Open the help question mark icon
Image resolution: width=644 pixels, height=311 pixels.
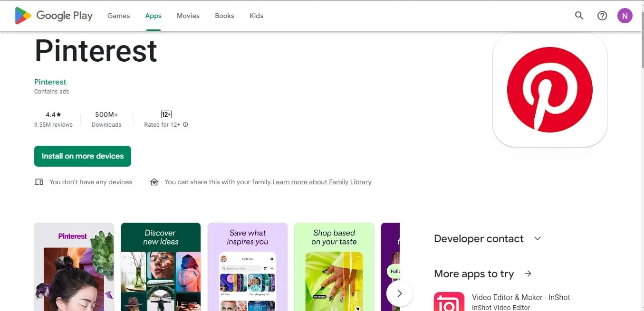(602, 16)
